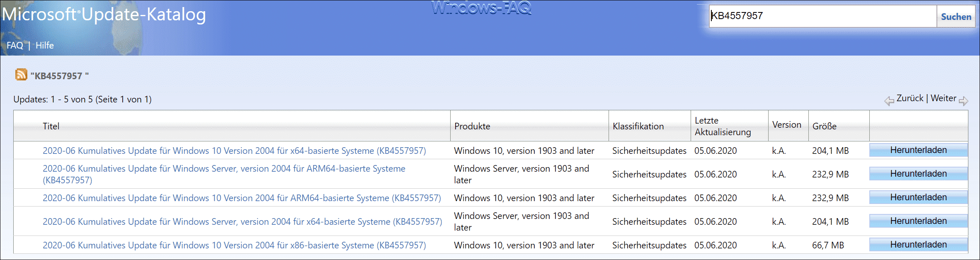Open the Hilfe link

pos(45,45)
